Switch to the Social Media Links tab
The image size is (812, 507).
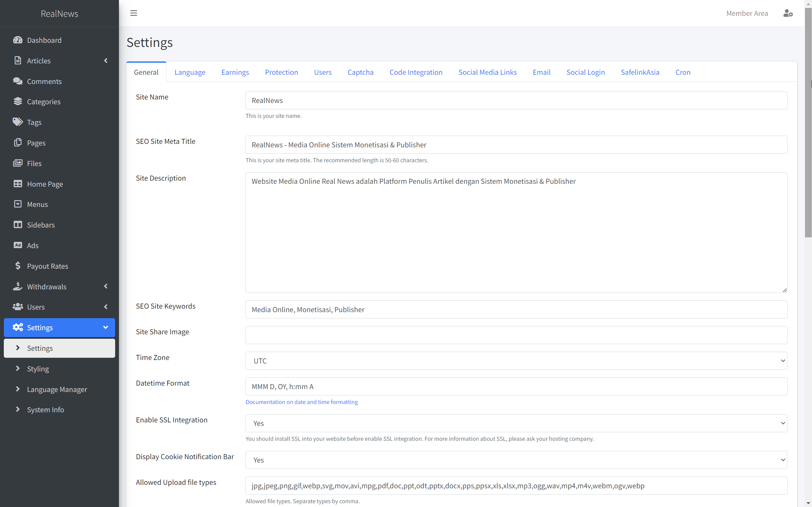[x=487, y=72]
